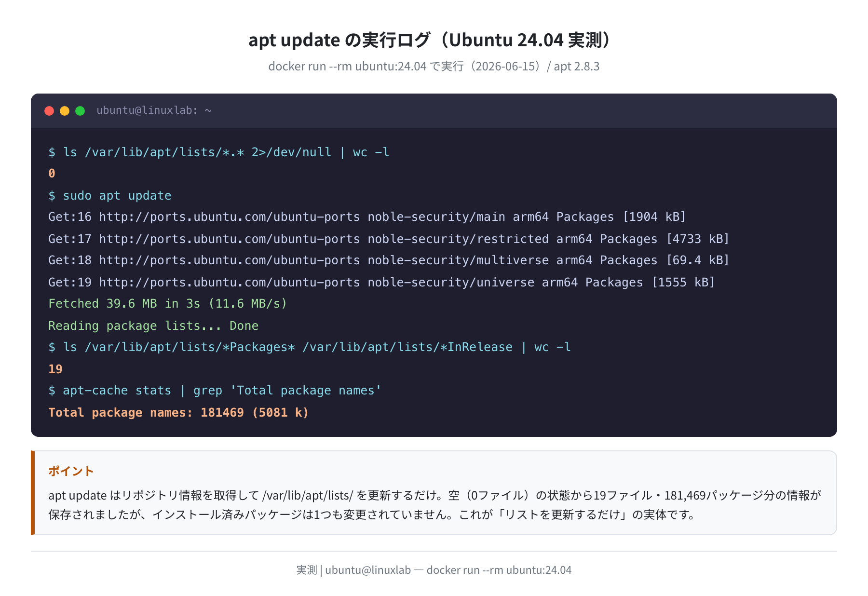Click the callout paragraph starting 'apt update はリポジトリ情報'
868x596 pixels.
click(434, 505)
